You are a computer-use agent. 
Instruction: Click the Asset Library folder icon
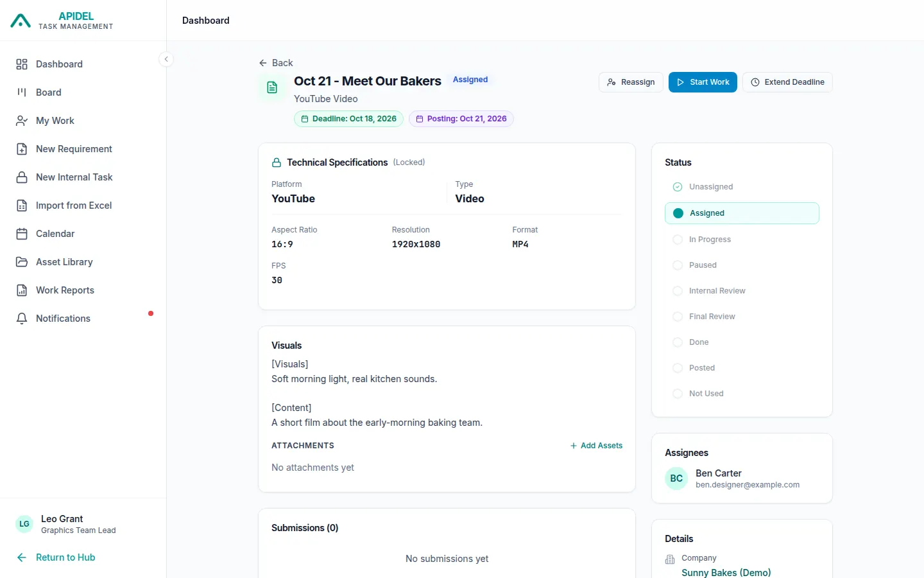[22, 262]
